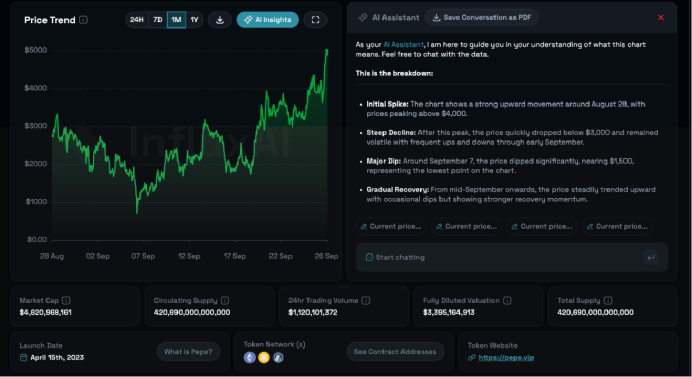Select the BNB chain network icon

(264, 357)
